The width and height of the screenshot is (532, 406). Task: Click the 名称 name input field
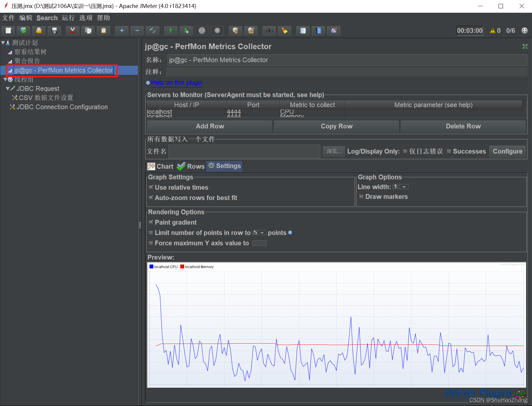click(x=347, y=60)
